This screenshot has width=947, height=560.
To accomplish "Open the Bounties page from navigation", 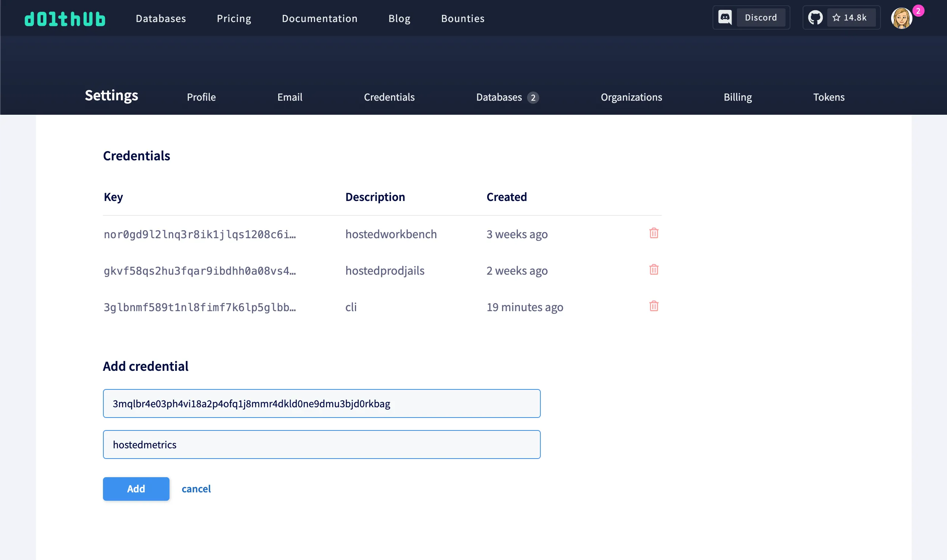I will click(462, 18).
